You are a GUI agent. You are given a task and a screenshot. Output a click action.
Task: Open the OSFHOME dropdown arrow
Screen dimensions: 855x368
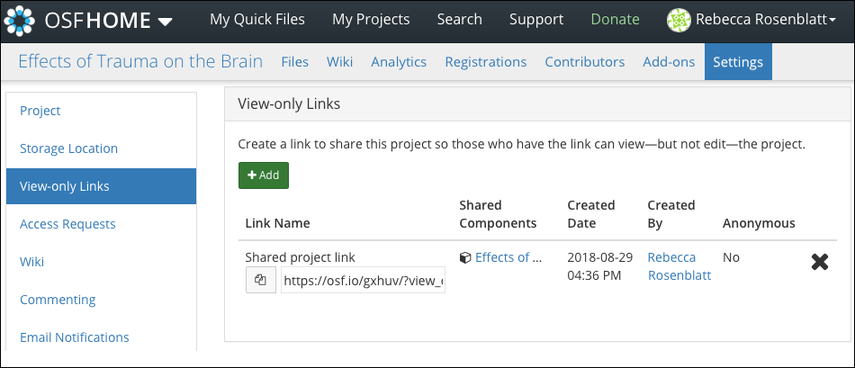[x=165, y=22]
